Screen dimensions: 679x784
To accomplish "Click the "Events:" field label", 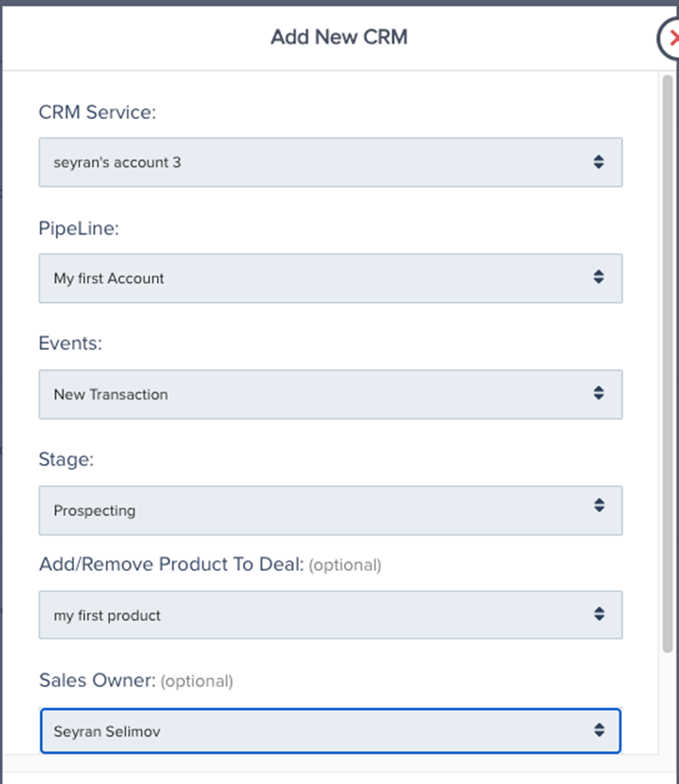I will pyautogui.click(x=70, y=344).
